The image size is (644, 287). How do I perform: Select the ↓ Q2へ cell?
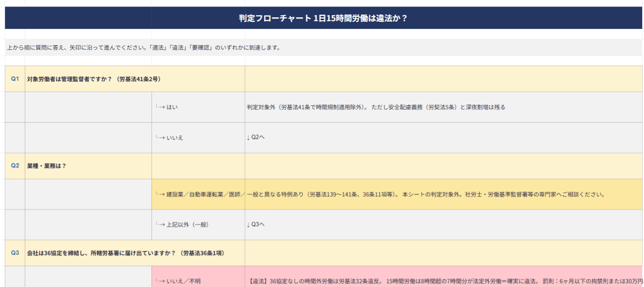tap(443, 138)
